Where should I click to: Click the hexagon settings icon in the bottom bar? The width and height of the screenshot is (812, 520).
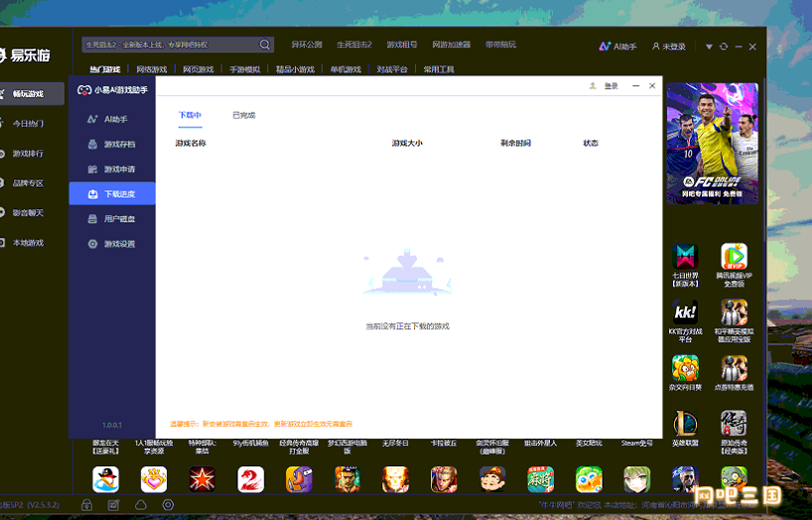168,504
